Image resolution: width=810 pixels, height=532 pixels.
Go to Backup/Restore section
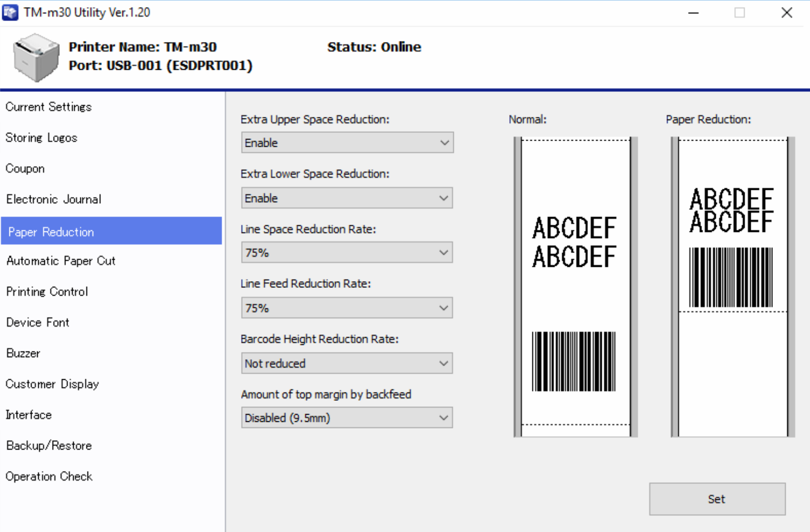coord(49,446)
